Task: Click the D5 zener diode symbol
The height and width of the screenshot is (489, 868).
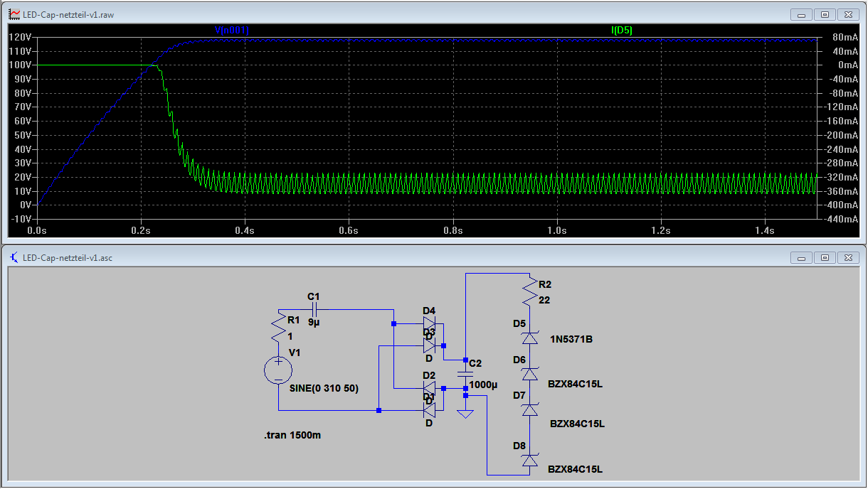Action: point(529,338)
